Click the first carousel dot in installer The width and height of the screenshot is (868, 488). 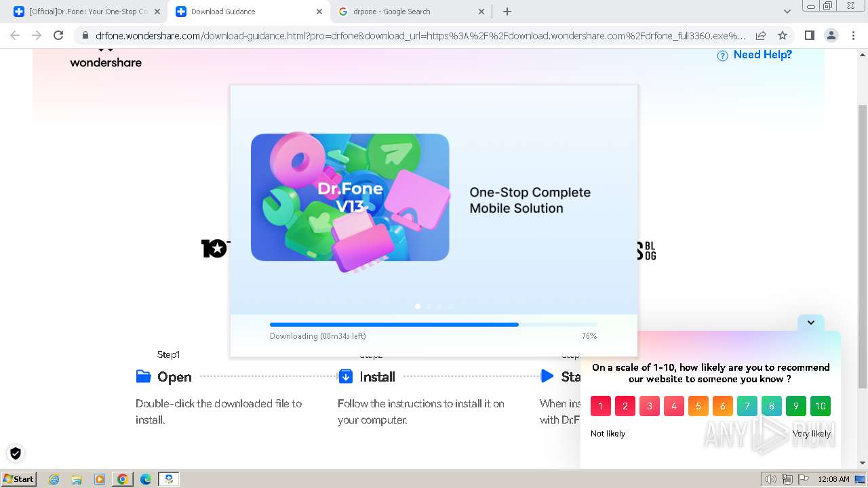[418, 306]
